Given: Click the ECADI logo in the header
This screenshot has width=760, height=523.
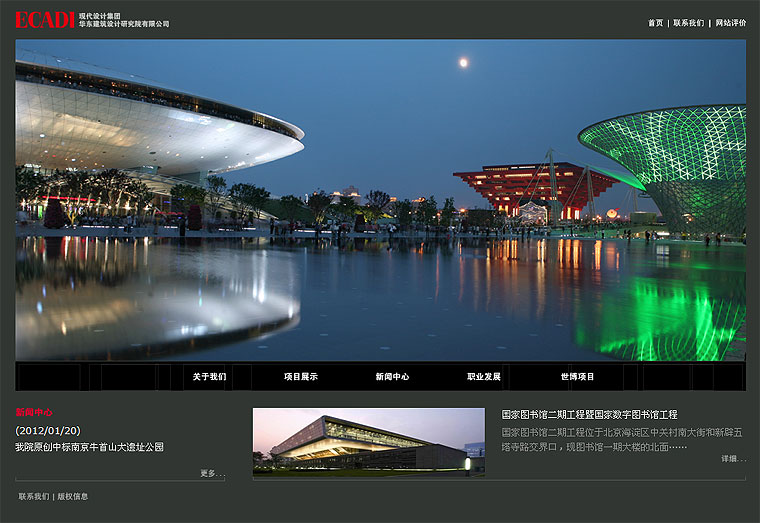Looking at the screenshot, I should 45,20.
